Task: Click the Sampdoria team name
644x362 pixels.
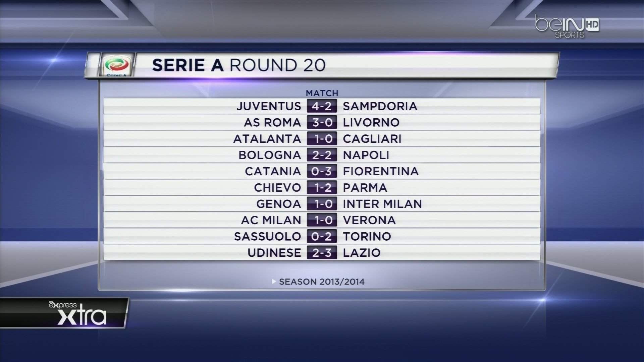Action: (x=380, y=106)
